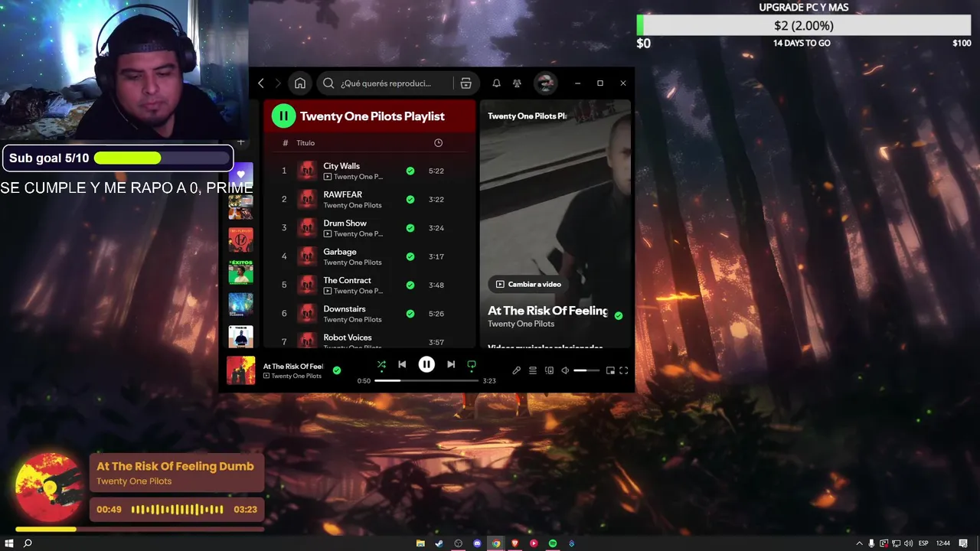Open the ÉXITOS playlist in sidebar

241,272
